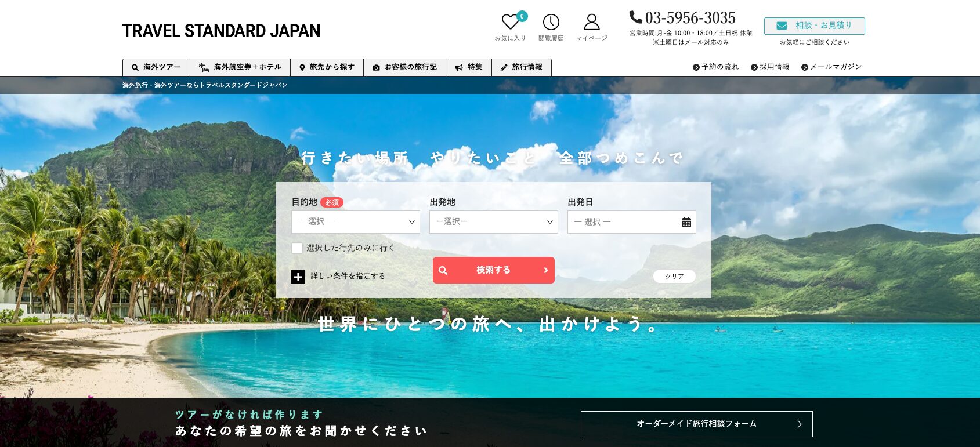Open My Page person icon
Screen dimensions: 980x447
591,23
